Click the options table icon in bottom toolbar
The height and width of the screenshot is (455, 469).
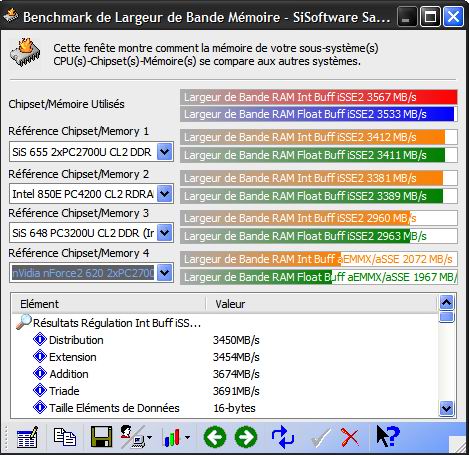[27, 437]
